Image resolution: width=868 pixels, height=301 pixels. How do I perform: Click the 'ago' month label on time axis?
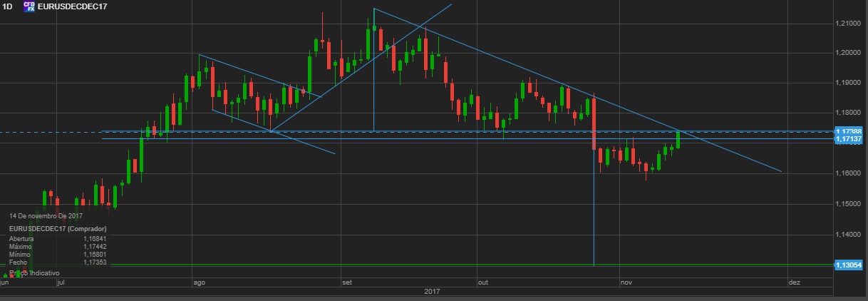pos(199,283)
